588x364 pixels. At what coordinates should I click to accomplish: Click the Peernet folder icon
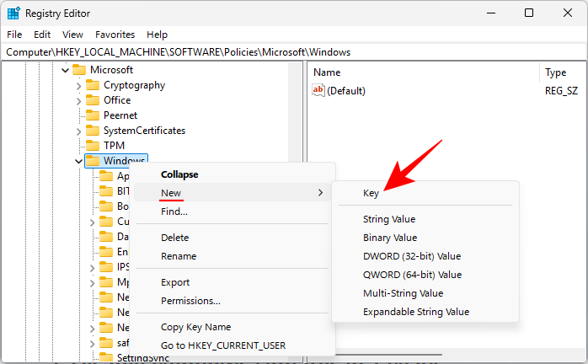93,115
